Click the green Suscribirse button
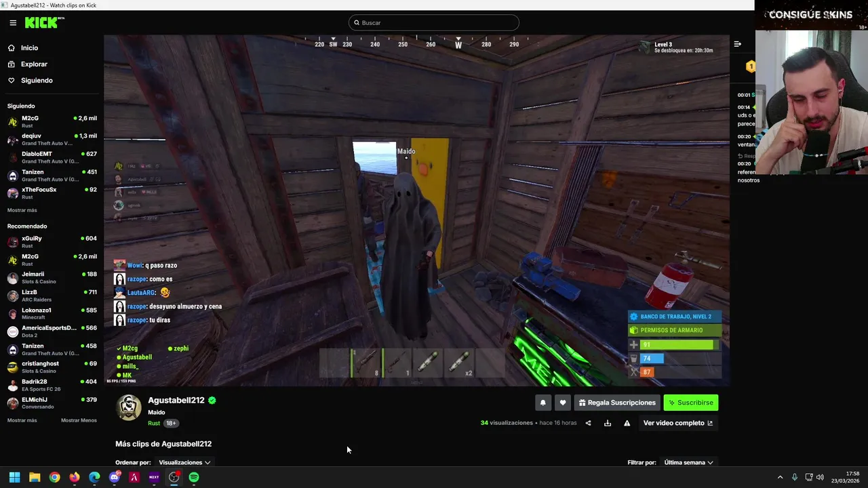Image resolution: width=868 pixels, height=488 pixels. click(x=690, y=403)
